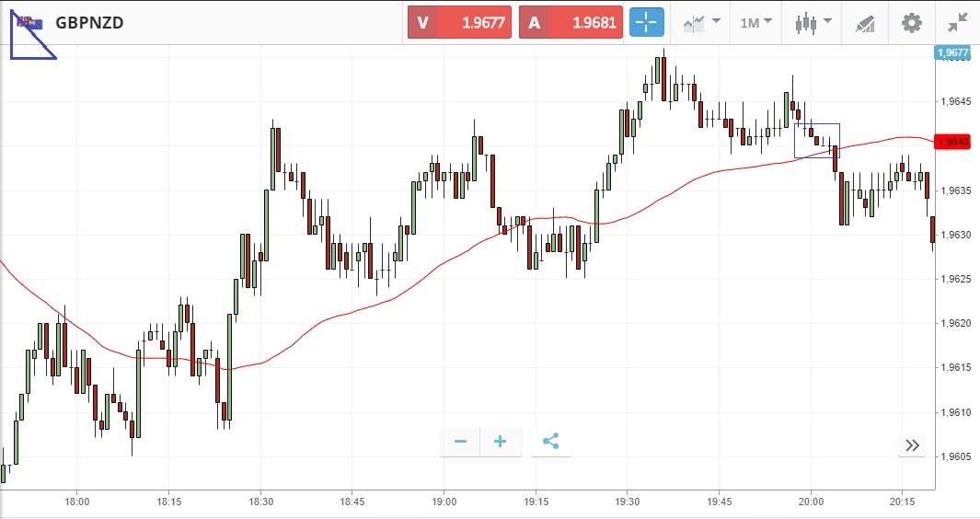Expand the candlestick chart type dropdown
This screenshot has height=519, width=980.
pyautogui.click(x=813, y=23)
